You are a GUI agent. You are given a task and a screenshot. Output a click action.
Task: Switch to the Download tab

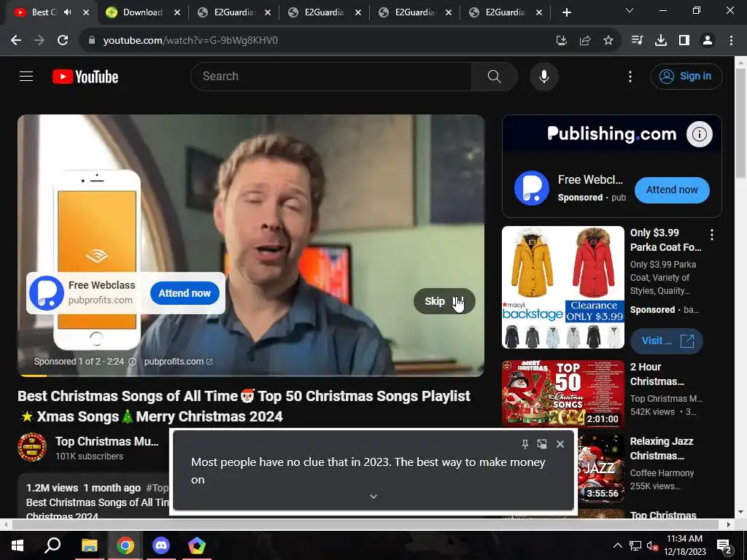coord(143,12)
